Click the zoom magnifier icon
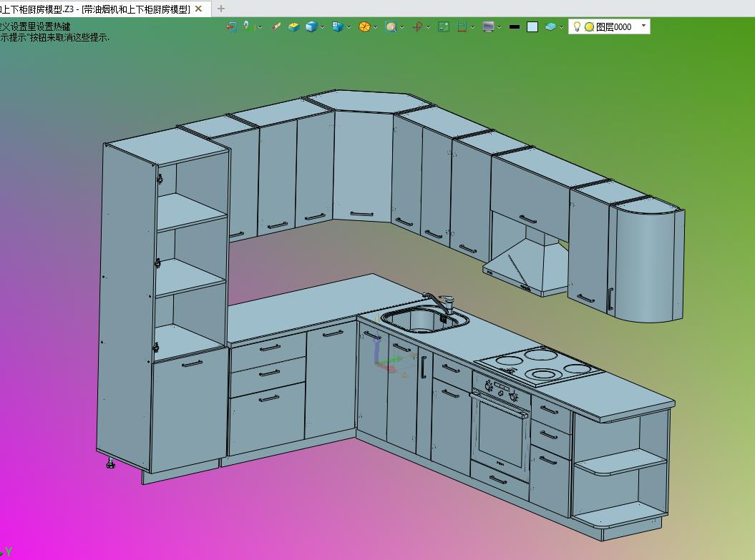755x560 pixels. pos(391,26)
